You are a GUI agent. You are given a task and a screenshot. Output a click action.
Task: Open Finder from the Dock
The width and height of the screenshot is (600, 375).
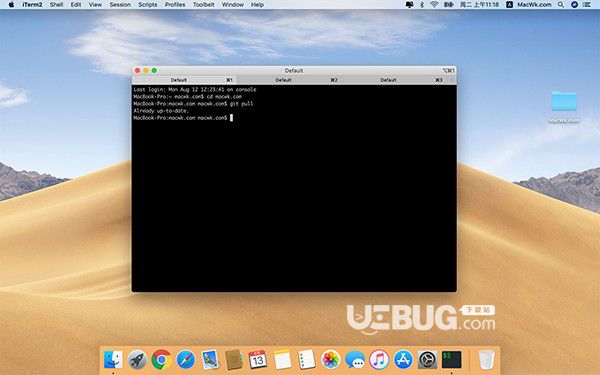113,360
